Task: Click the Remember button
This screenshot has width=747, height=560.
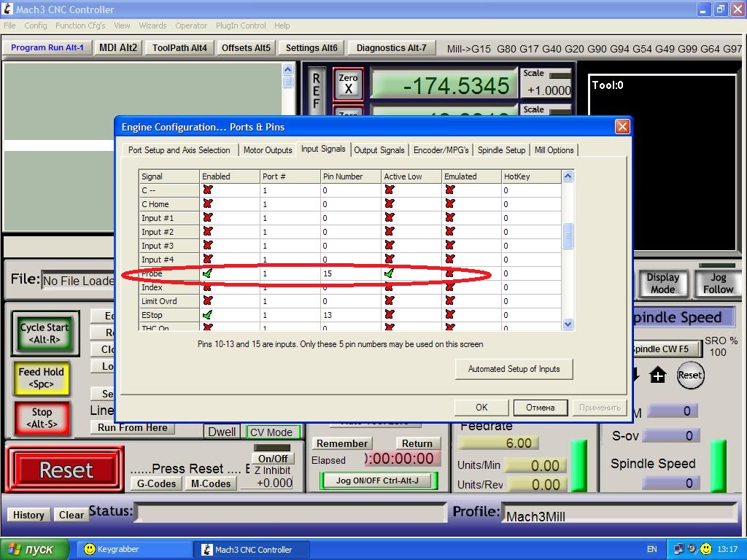Action: coord(341,443)
